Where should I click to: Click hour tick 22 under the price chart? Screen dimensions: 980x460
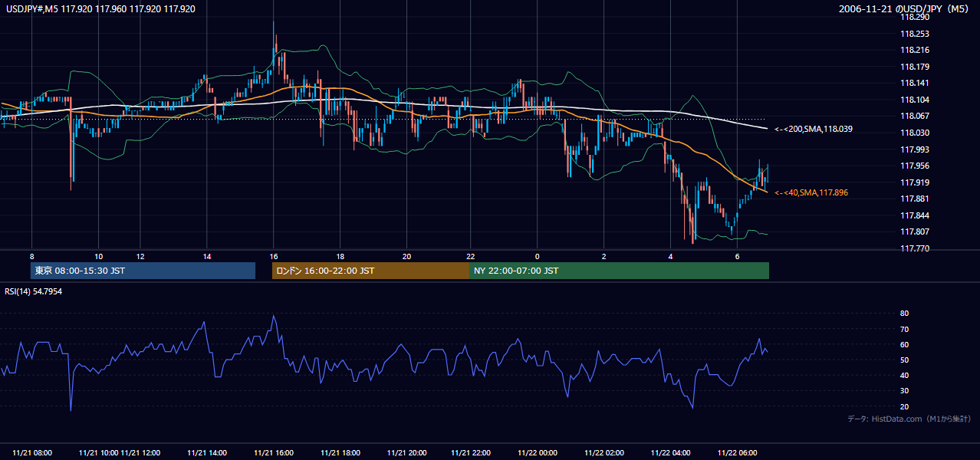click(x=471, y=256)
